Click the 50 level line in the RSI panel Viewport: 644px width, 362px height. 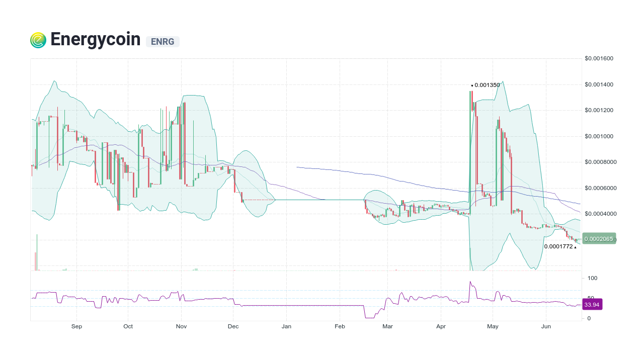[x=302, y=298]
